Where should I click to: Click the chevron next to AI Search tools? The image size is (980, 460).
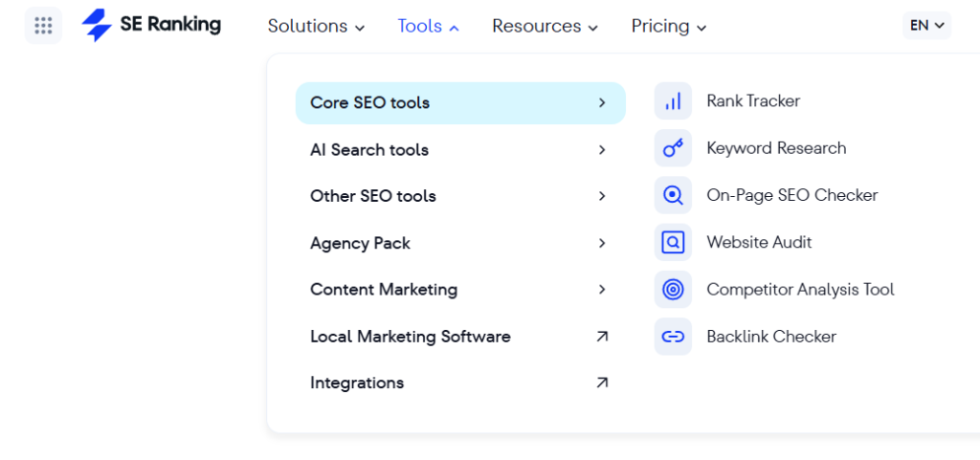pos(602,150)
